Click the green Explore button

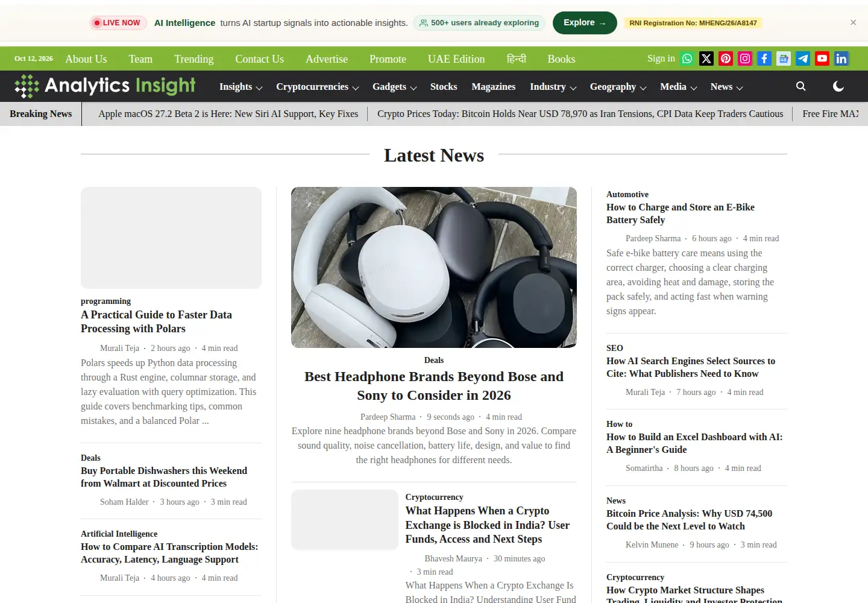pos(585,23)
